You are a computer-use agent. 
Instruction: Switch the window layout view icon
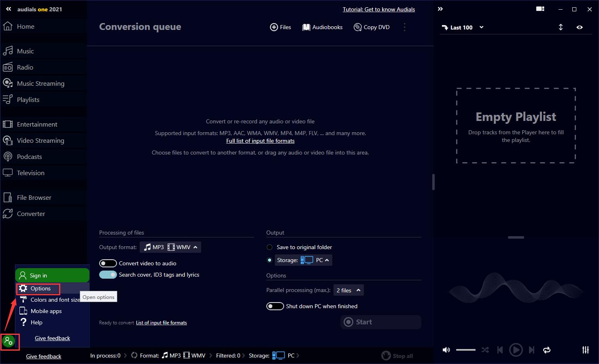(540, 9)
